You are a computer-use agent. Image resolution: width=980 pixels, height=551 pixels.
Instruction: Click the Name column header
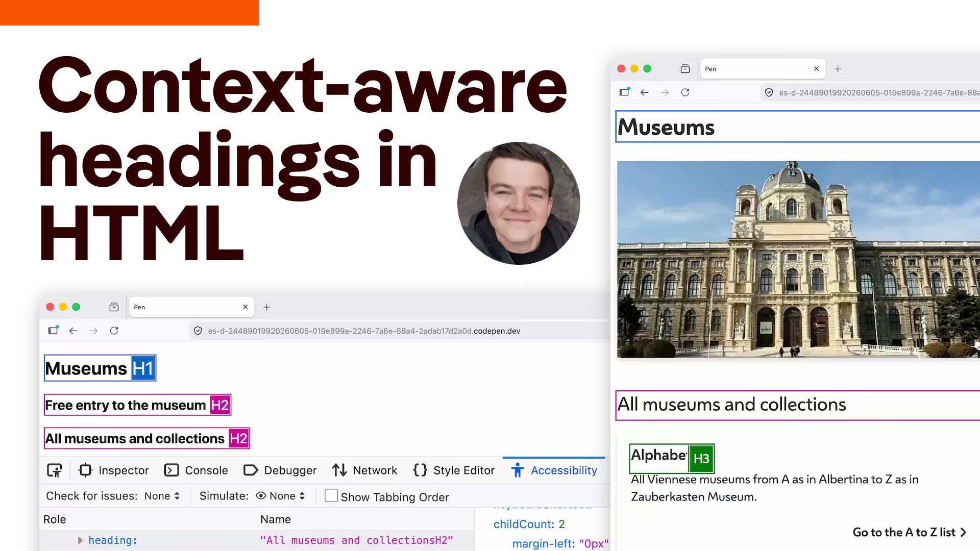point(276,519)
